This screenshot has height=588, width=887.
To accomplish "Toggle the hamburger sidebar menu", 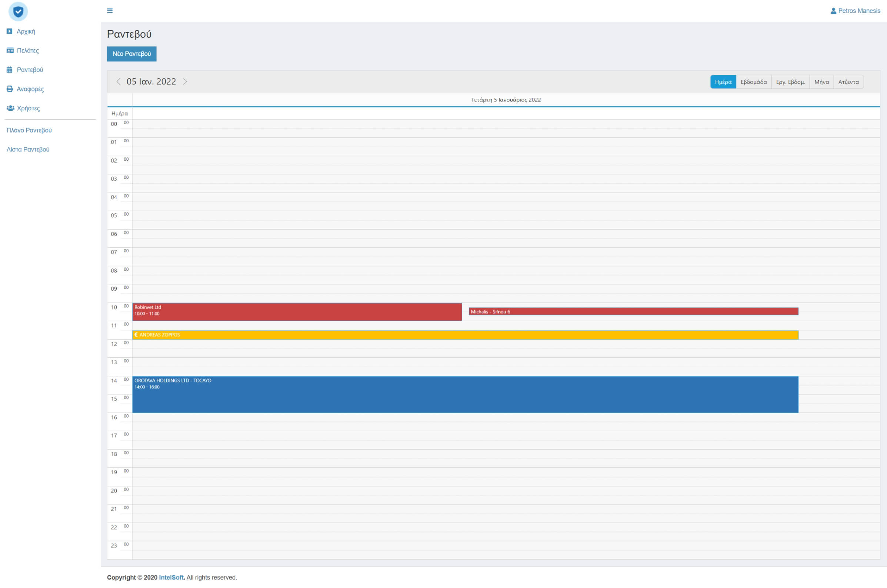I will point(110,11).
